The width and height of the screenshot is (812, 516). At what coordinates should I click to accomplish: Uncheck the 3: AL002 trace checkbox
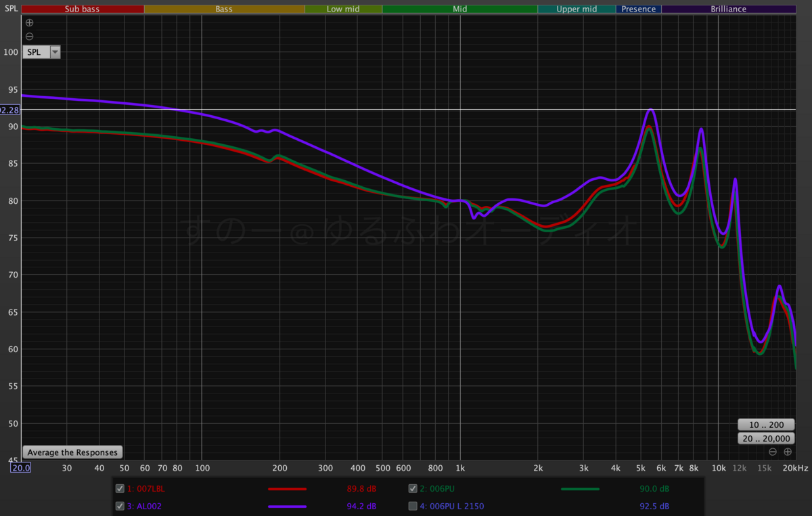(120, 506)
